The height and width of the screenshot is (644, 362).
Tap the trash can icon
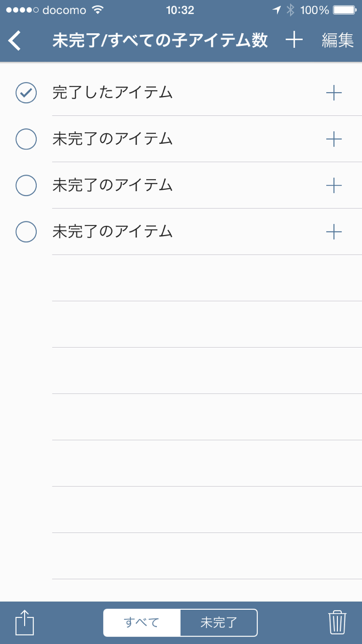(337, 623)
